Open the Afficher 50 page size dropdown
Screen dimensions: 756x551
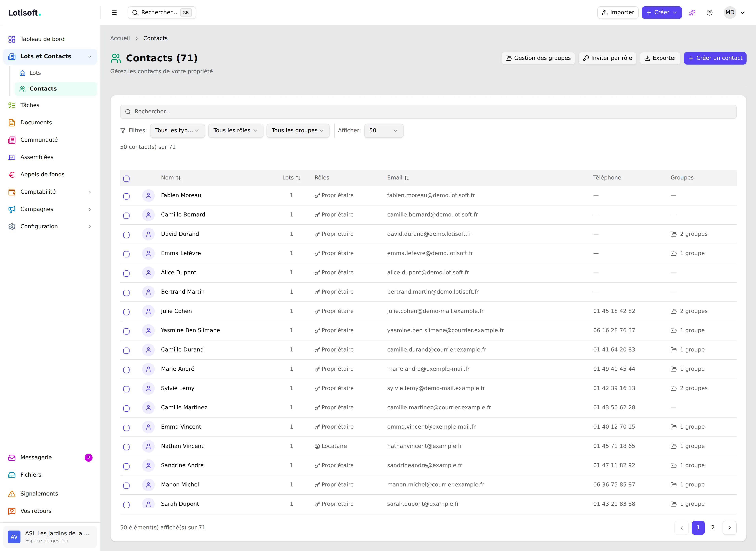pos(384,130)
